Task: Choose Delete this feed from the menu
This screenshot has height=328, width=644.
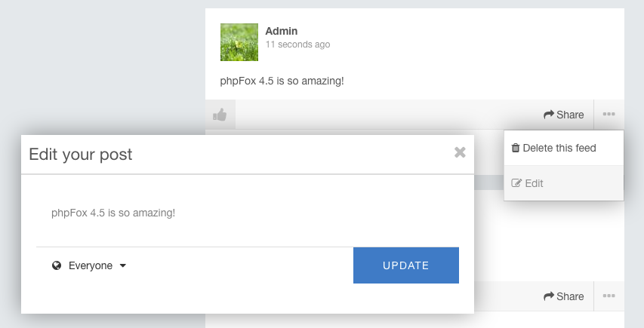Action: pos(559,148)
